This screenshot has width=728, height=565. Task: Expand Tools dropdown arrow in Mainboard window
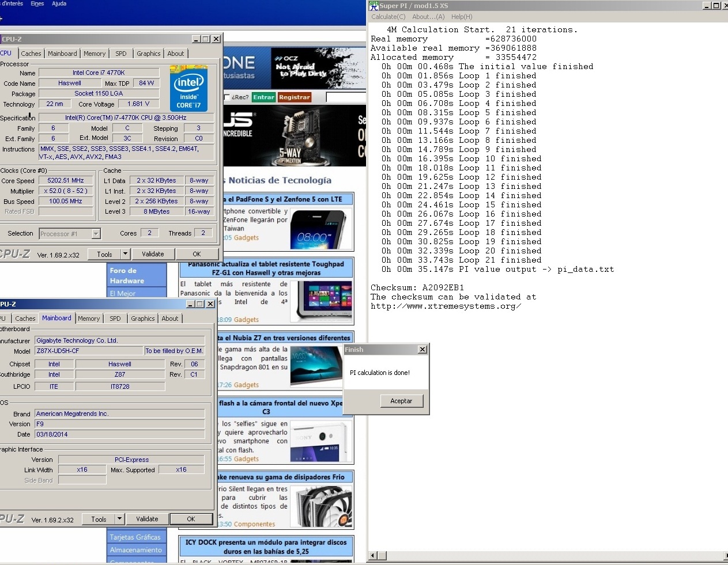(x=119, y=519)
